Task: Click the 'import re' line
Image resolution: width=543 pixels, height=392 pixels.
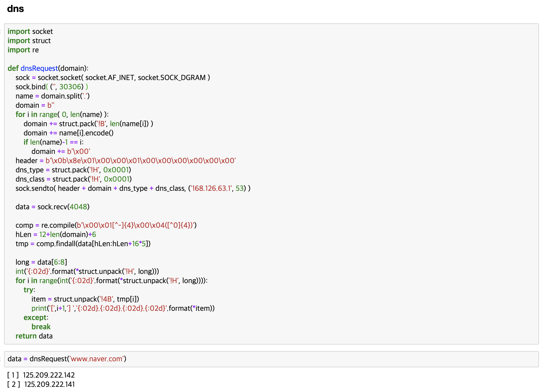Action: (x=23, y=50)
